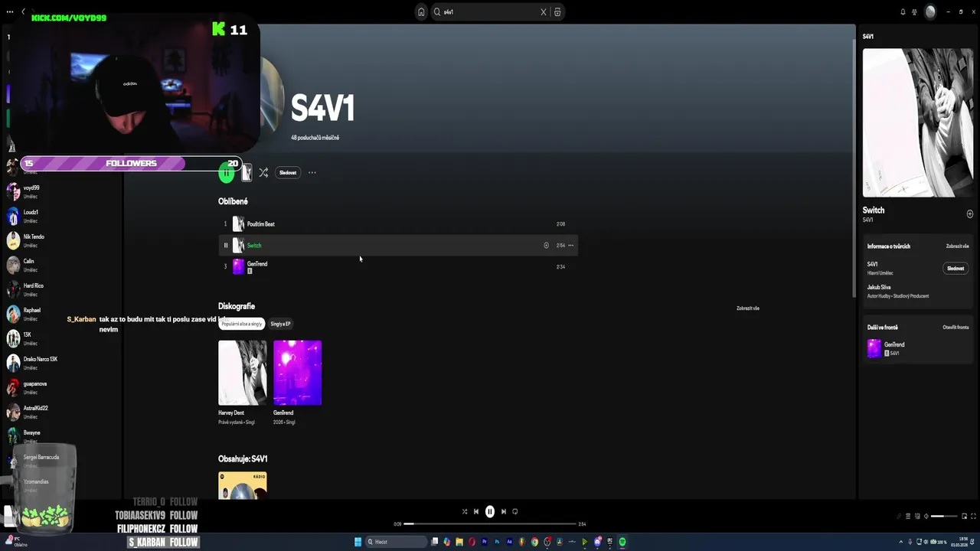Open the Switch title in right panel
Viewport: 980px width, 551px height.
click(x=874, y=210)
